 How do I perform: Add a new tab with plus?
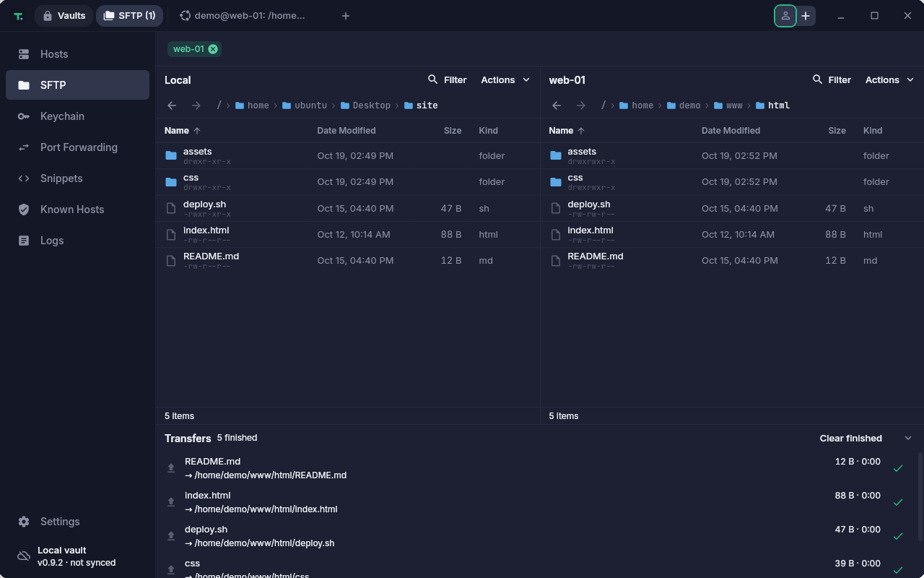(x=346, y=16)
